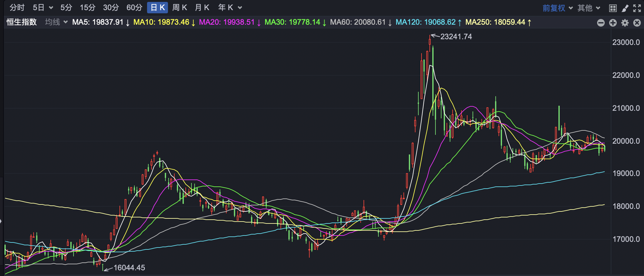Image resolution: width=644 pixels, height=276 pixels.
Task: Click the plus icon on indicator bar
Action: [x=613, y=23]
